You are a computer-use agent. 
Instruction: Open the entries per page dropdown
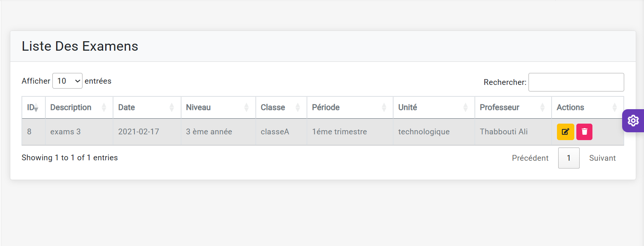click(x=67, y=81)
